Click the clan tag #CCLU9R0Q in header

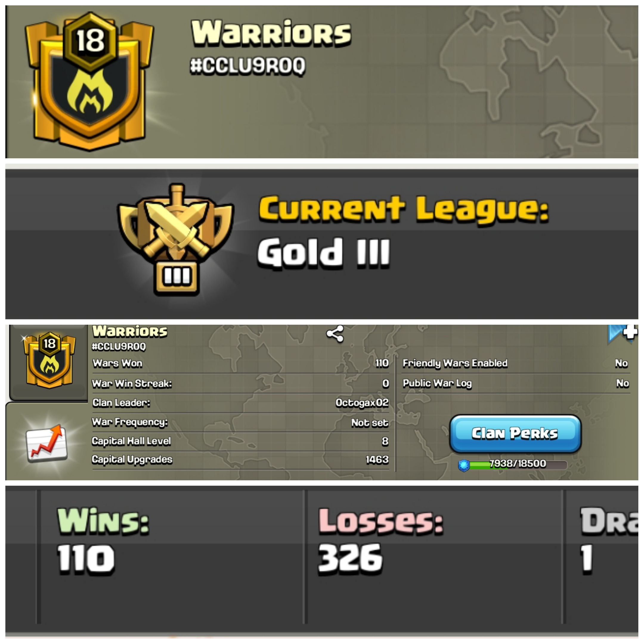(247, 65)
